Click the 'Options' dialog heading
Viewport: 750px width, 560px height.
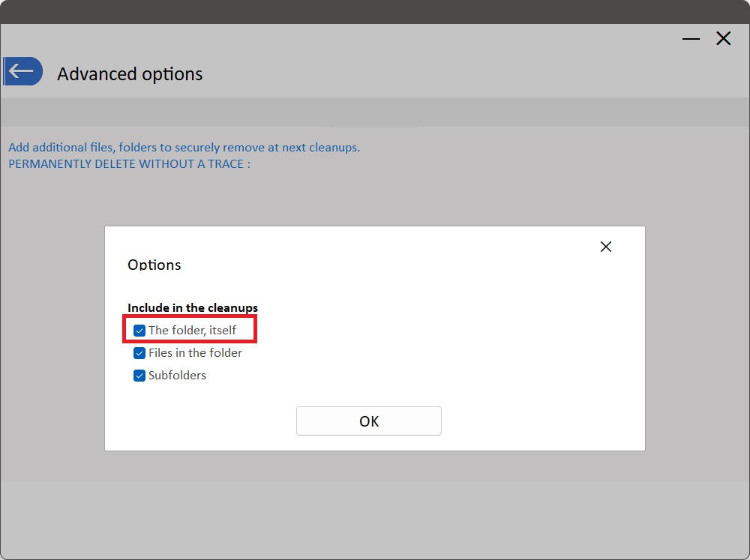pyautogui.click(x=154, y=265)
